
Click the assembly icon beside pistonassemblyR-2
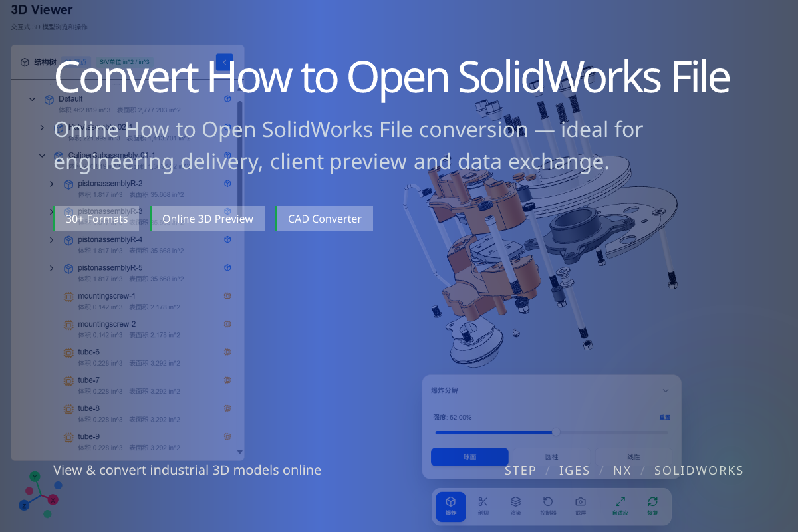68,184
